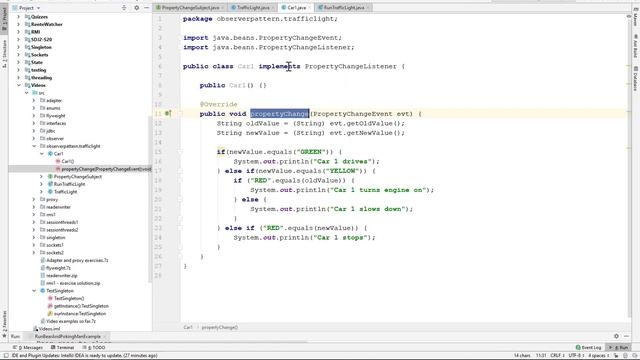Click the scroll-from-source icon in Project header

[x=124, y=8]
